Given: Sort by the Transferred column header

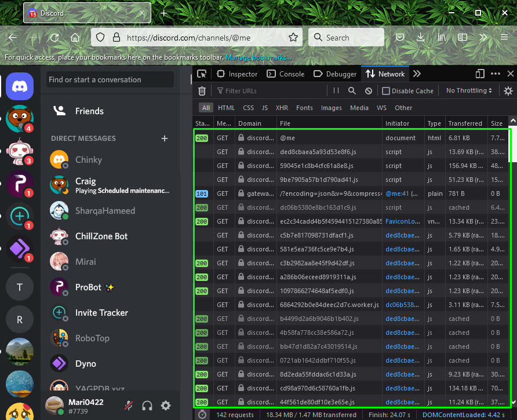Looking at the screenshot, I should (x=466, y=123).
